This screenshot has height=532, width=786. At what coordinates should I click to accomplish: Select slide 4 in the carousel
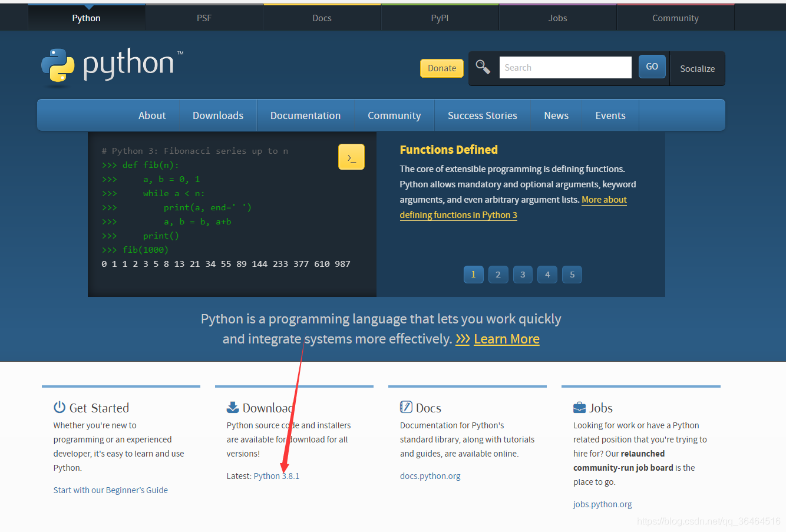point(547,275)
